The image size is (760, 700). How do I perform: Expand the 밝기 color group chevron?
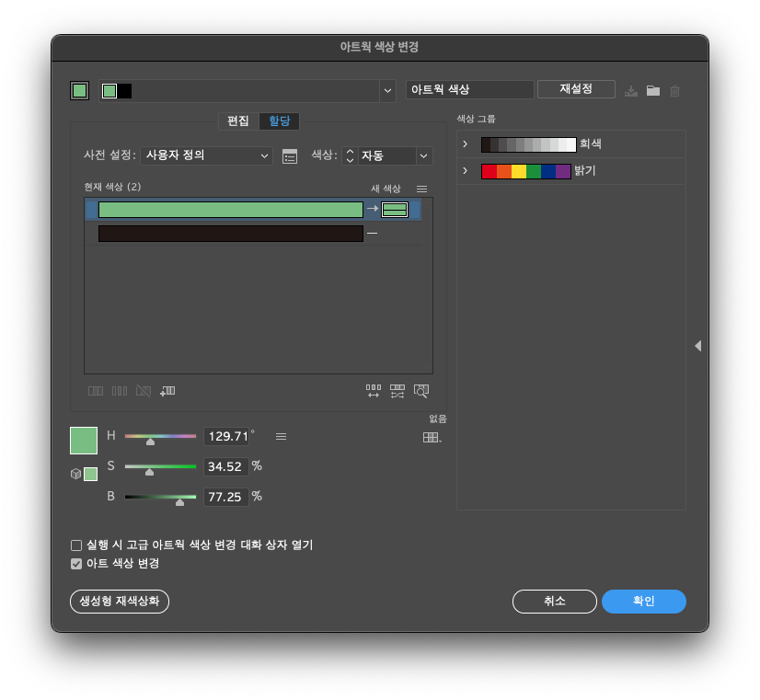(465, 170)
